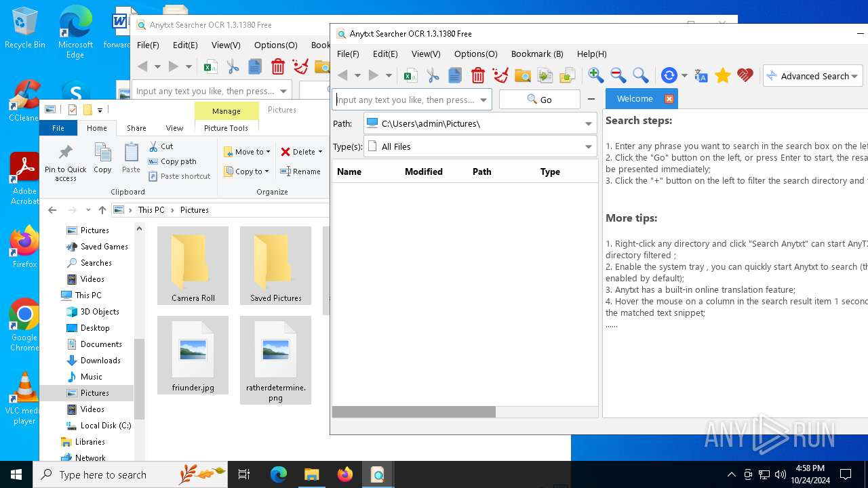Click the Excel export icon in front Anytxt toolbar
The image size is (868, 488).
pyautogui.click(x=410, y=75)
